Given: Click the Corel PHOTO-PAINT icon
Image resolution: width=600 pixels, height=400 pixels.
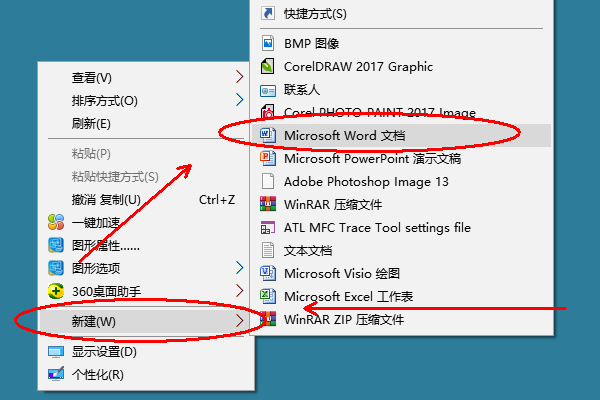Looking at the screenshot, I should pyautogui.click(x=268, y=112).
